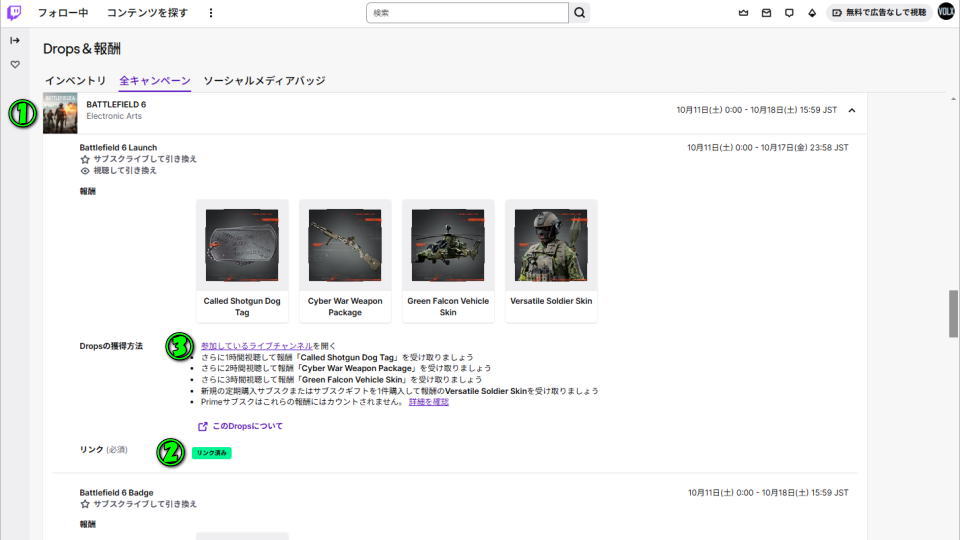Click the search magnifier button

(x=579, y=13)
